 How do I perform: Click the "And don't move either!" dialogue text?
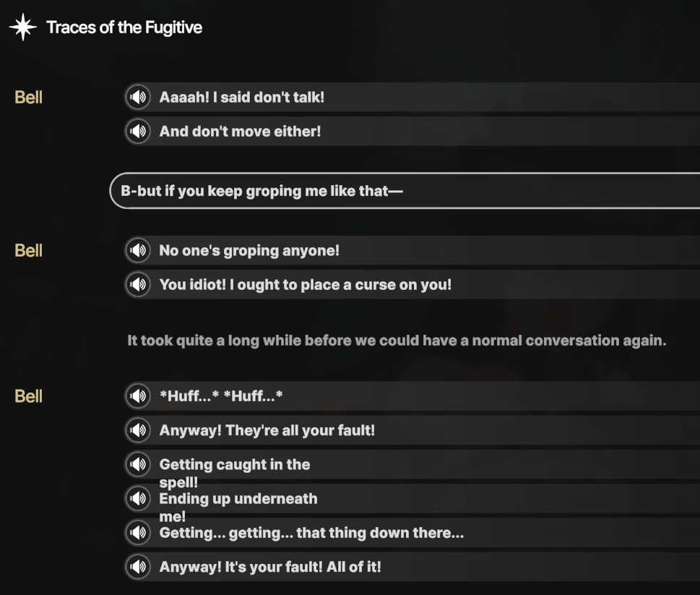[240, 131]
